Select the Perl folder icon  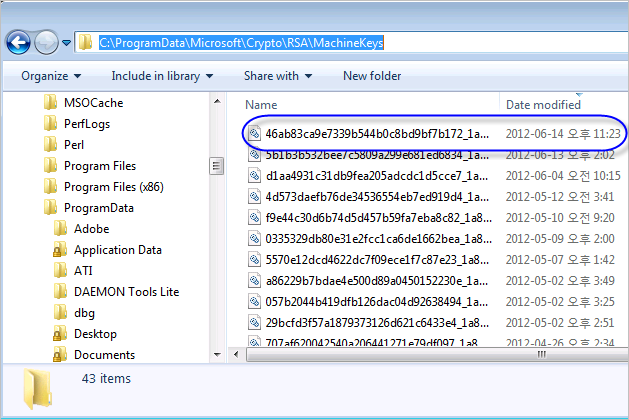point(50,144)
